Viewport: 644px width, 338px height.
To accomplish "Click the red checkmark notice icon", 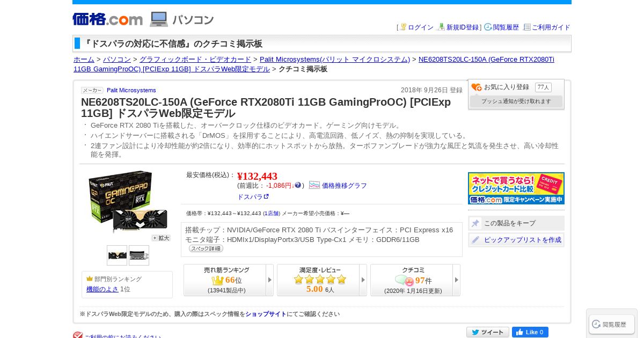I will tap(78, 336).
